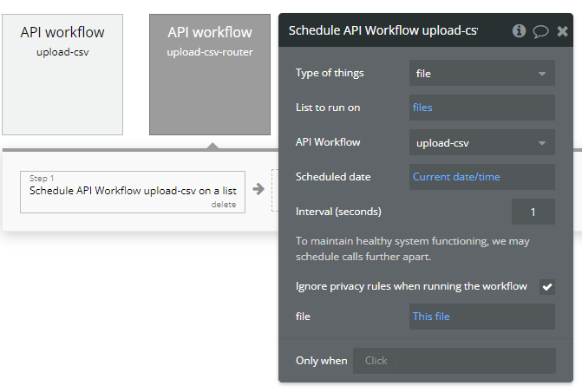Click the 'files' list expression

422,108
